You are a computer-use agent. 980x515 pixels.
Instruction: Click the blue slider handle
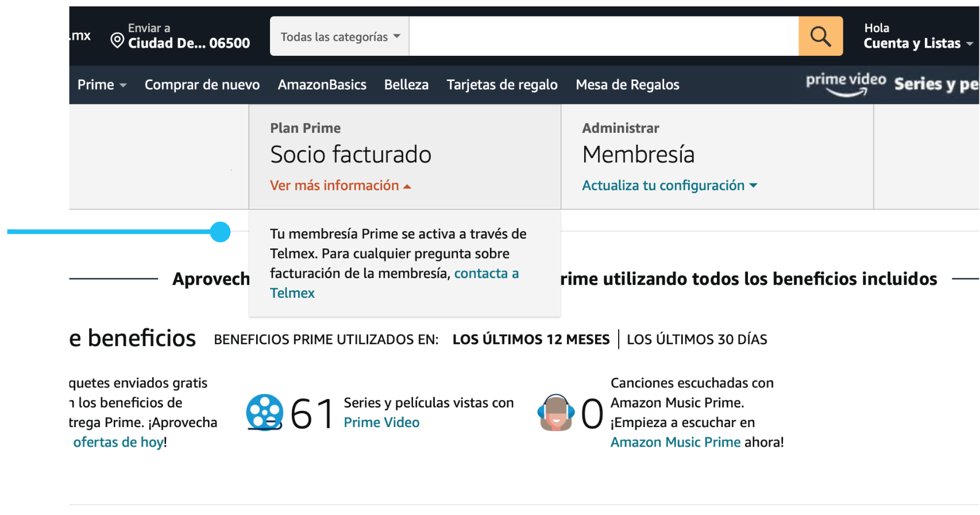pyautogui.click(x=220, y=232)
